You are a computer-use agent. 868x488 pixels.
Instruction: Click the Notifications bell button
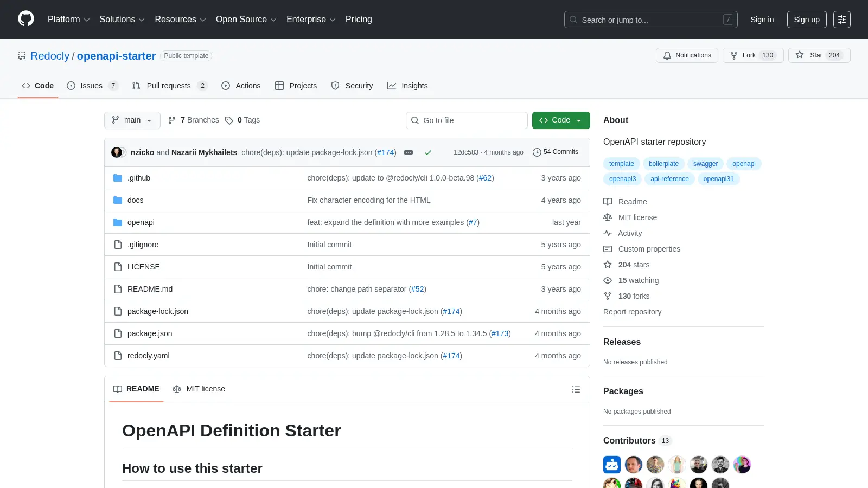click(x=687, y=55)
